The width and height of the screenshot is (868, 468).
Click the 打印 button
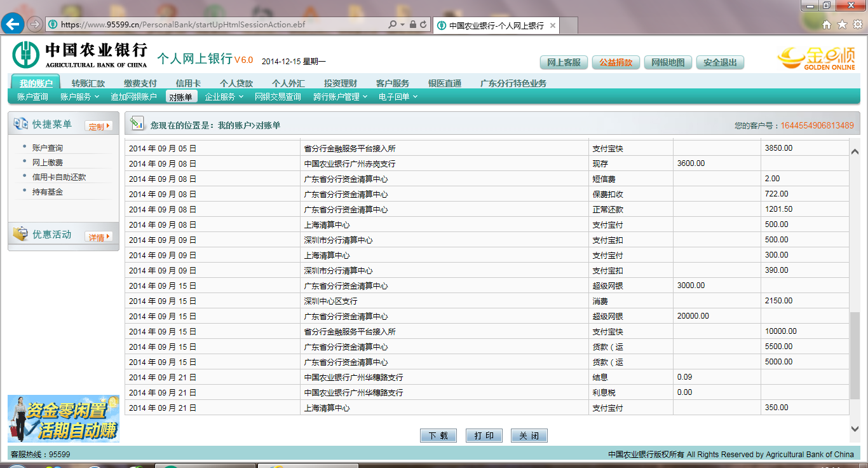tap(484, 436)
